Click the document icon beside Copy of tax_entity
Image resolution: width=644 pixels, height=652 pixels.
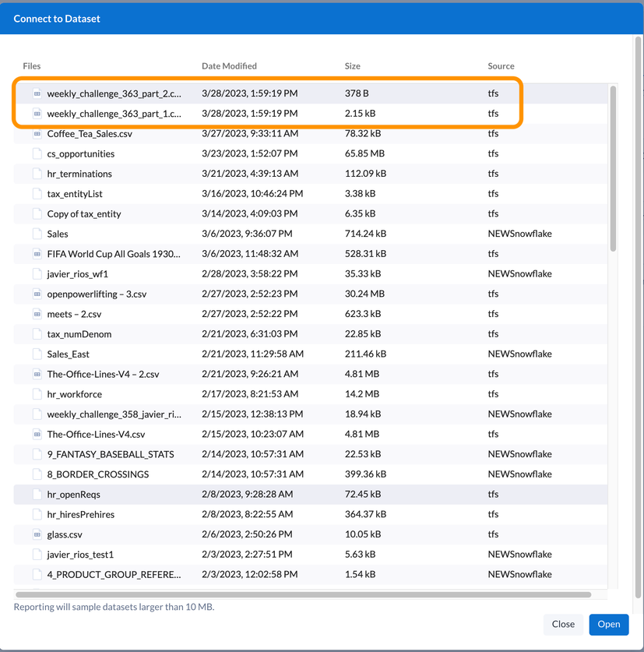[x=37, y=213]
